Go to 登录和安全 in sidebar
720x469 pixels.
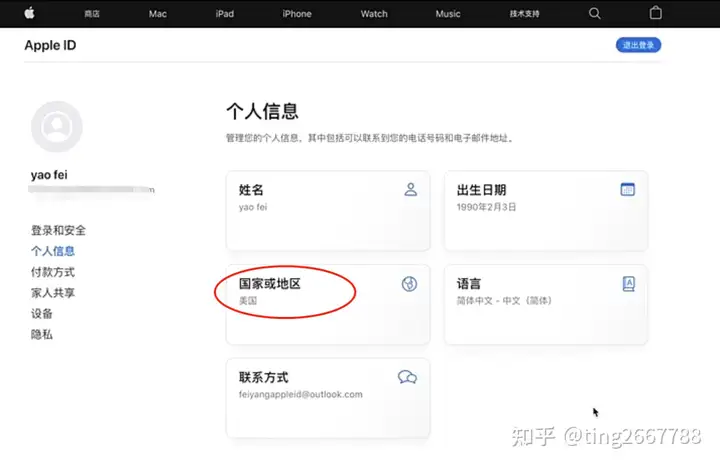click(x=58, y=230)
